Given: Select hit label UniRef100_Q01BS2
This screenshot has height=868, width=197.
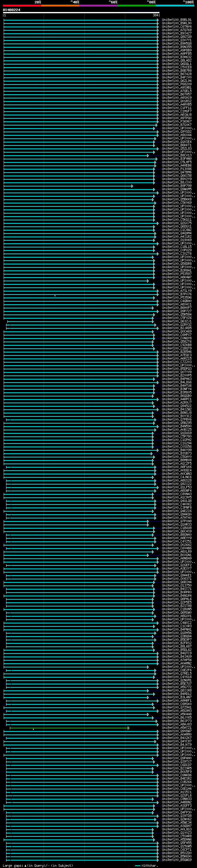Looking at the screenshot, I should point(177,101).
